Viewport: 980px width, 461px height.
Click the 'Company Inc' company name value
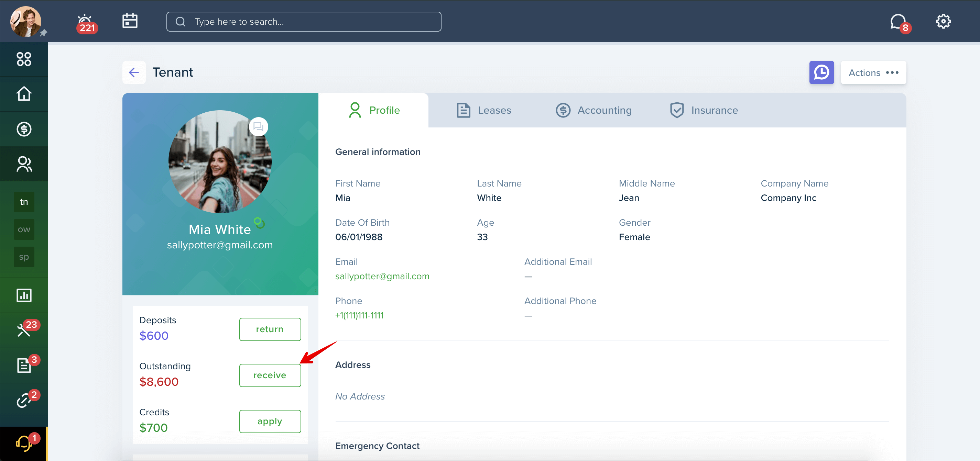pyautogui.click(x=788, y=198)
